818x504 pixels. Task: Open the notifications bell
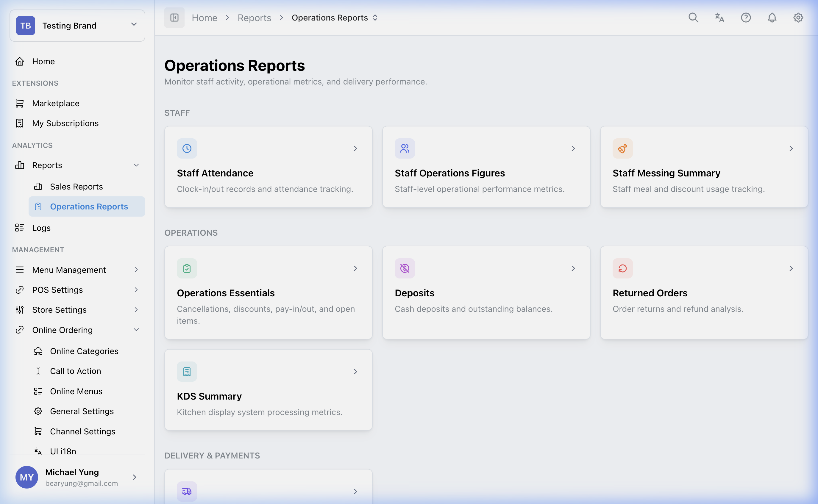point(772,17)
